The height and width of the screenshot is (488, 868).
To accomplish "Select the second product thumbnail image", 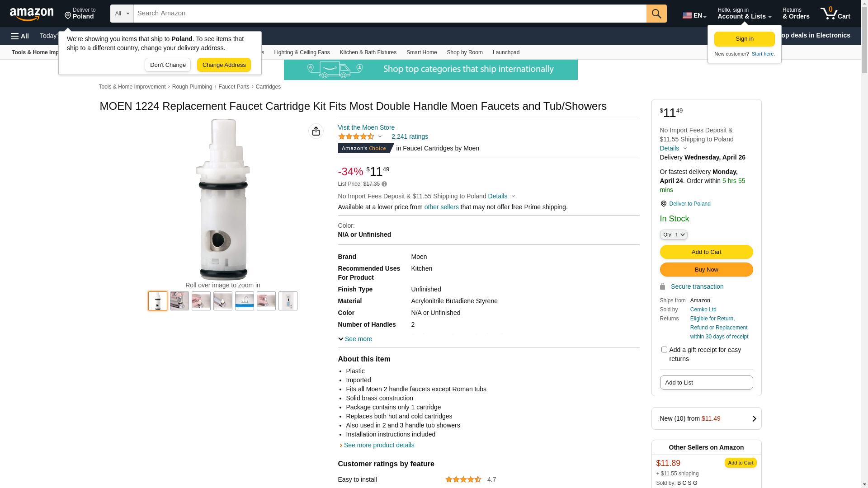I will [179, 301].
